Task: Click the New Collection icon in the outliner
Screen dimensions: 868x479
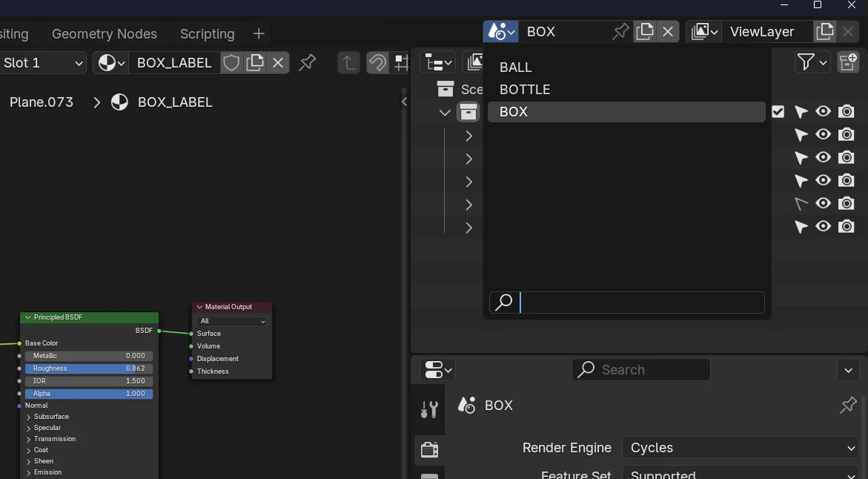Action: click(848, 62)
